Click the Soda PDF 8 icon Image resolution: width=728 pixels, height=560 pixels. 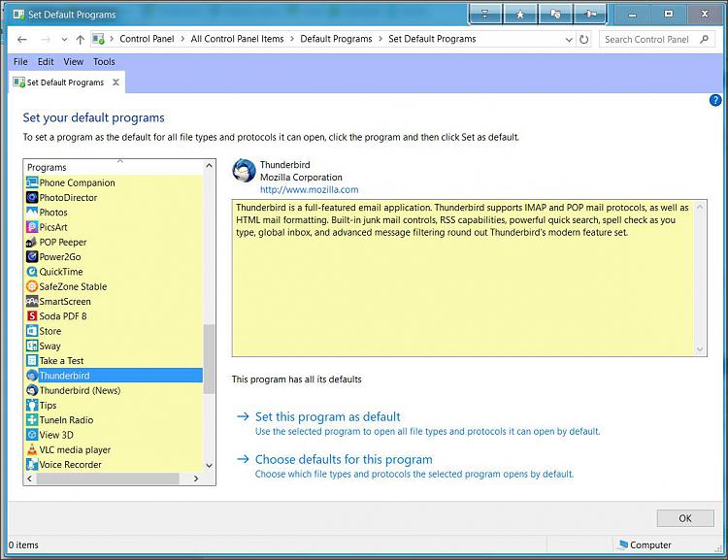pos(32,316)
